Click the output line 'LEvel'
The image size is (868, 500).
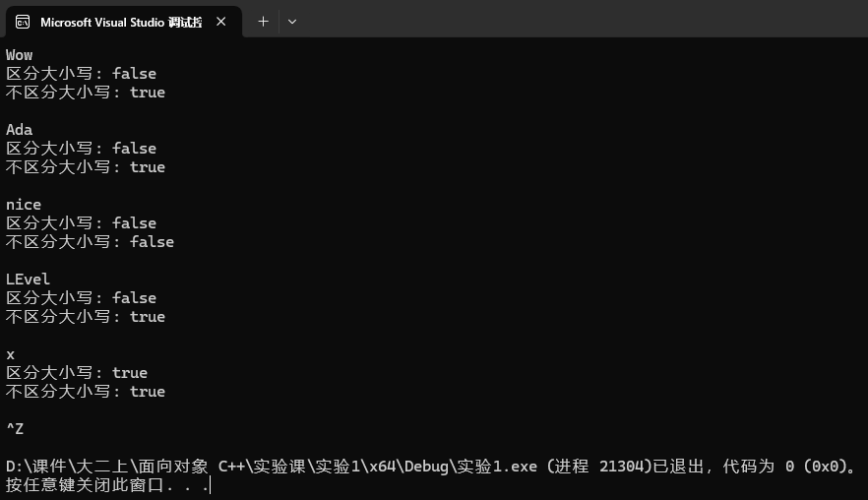pos(28,280)
